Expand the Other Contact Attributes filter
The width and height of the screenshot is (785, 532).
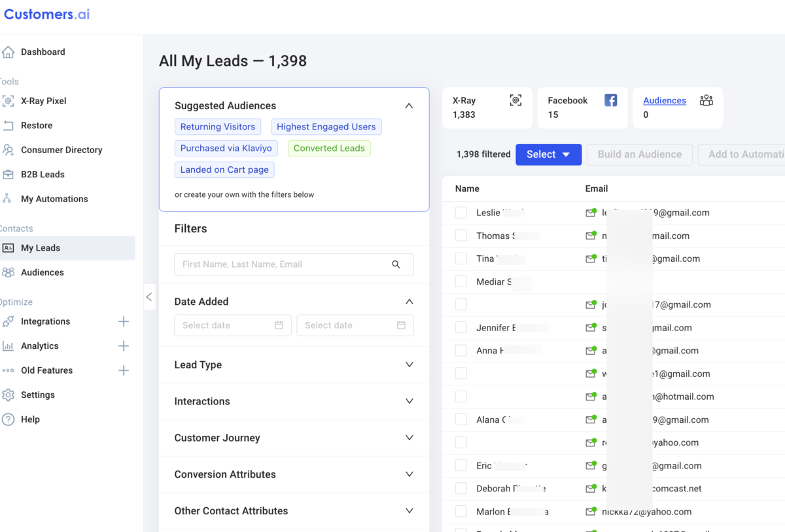point(410,511)
